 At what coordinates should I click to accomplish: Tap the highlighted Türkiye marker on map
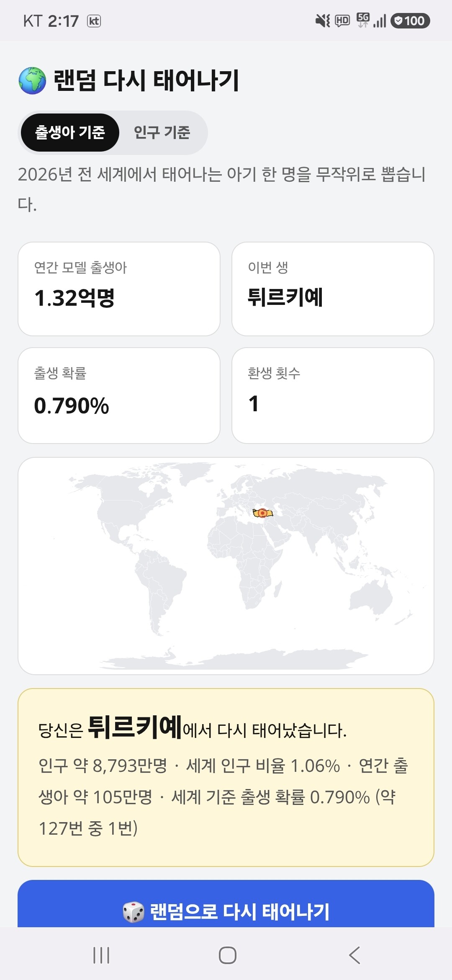[262, 513]
